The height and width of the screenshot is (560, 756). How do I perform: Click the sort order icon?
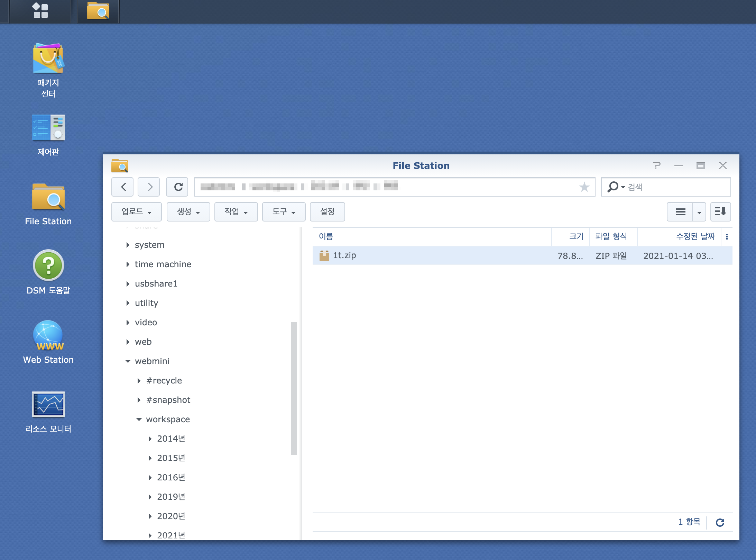point(720,211)
